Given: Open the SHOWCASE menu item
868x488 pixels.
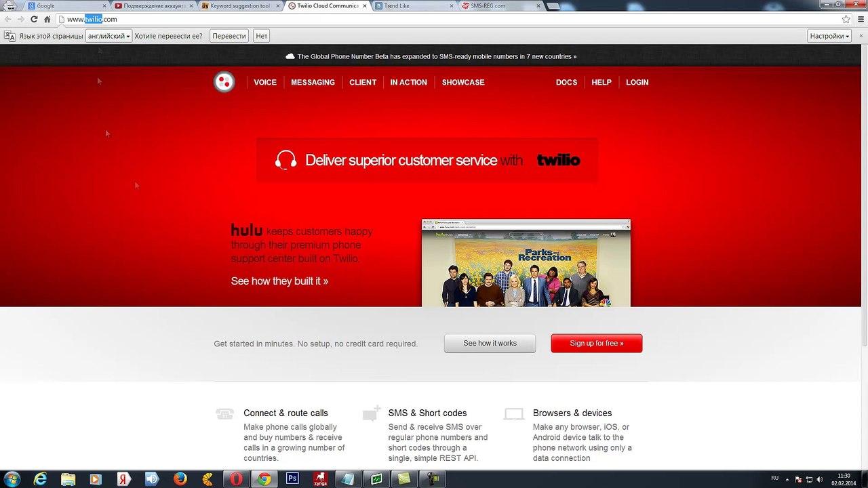Looking at the screenshot, I should 463,83.
